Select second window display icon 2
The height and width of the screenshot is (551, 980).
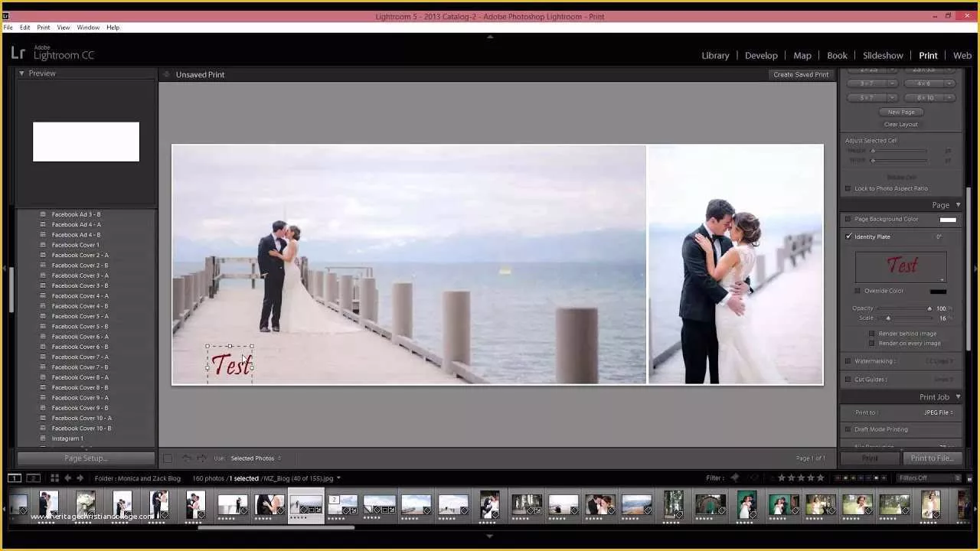tap(33, 478)
